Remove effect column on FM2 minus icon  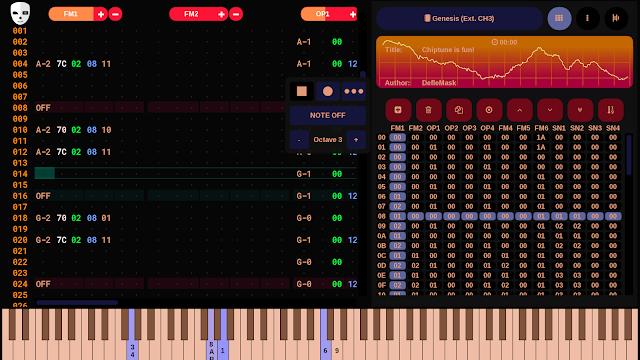click(236, 14)
